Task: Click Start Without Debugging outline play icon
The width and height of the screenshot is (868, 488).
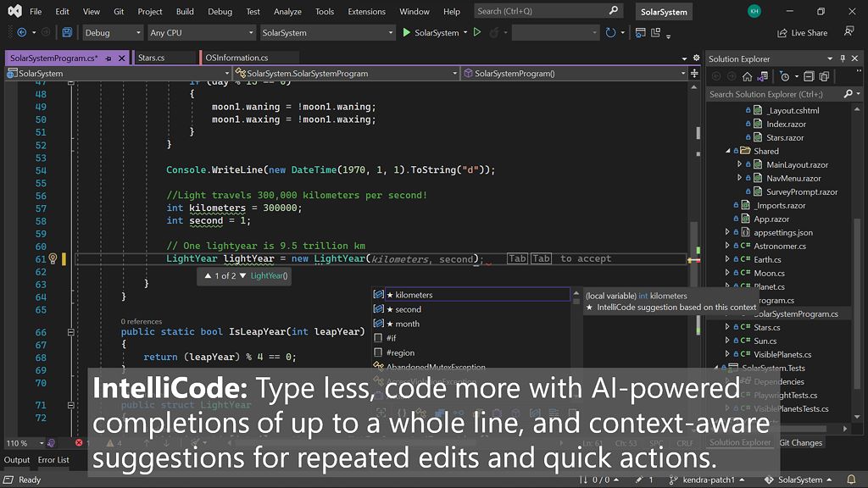Action: click(477, 33)
